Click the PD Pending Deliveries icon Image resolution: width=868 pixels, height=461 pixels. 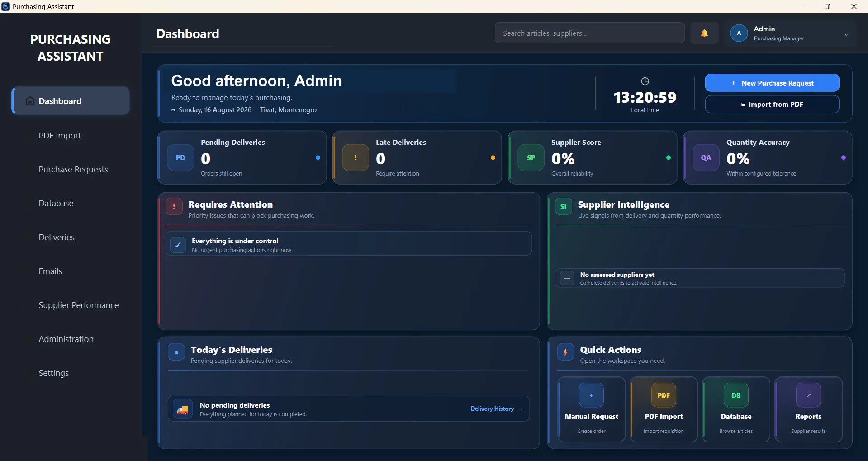pos(180,157)
